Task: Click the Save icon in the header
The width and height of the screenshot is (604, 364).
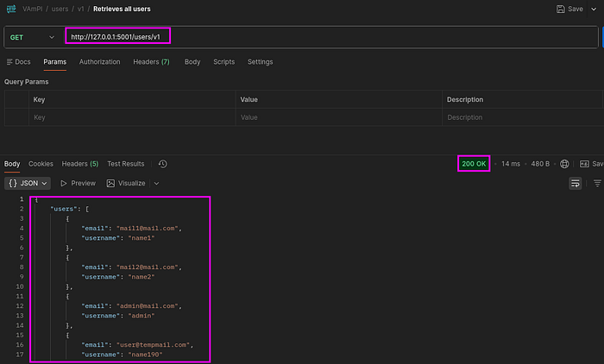Action: tap(561, 9)
